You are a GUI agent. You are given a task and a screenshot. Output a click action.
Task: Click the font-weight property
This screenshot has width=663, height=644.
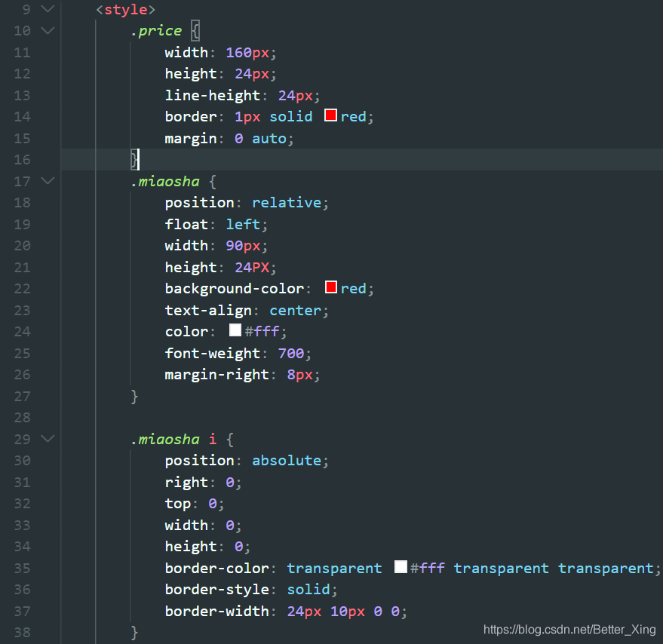[x=212, y=354]
